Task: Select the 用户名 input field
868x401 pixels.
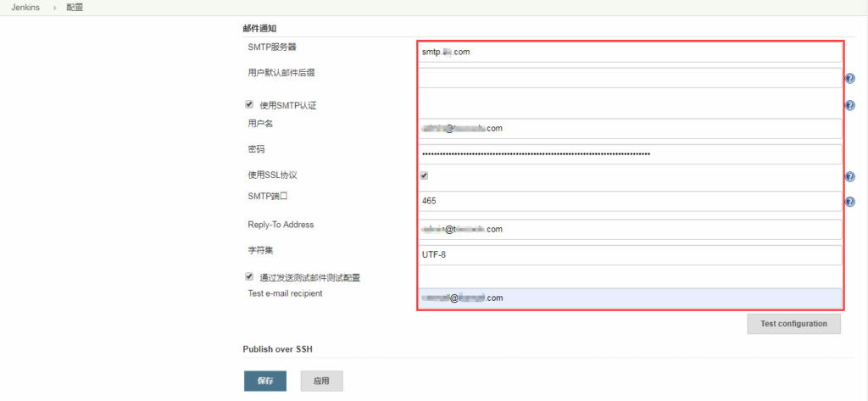Action: (x=629, y=129)
